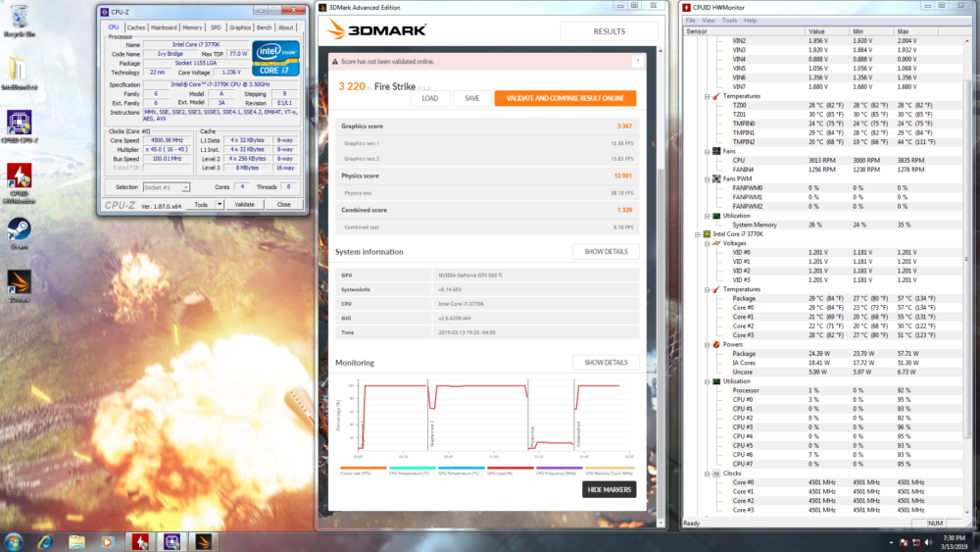
Task: Open the File menu in HWMonitor
Action: click(x=691, y=21)
